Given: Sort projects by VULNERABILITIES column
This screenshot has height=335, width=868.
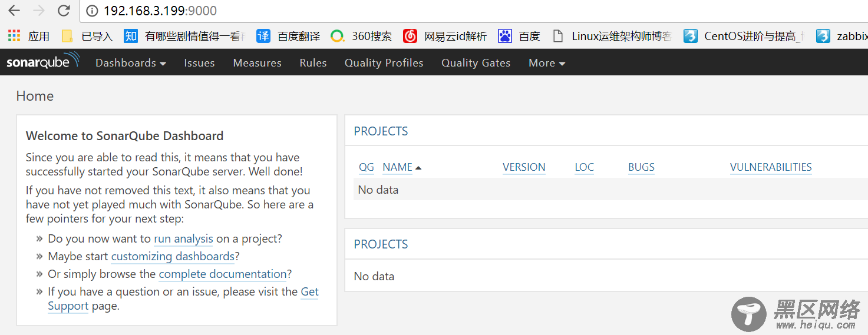Looking at the screenshot, I should click(771, 167).
